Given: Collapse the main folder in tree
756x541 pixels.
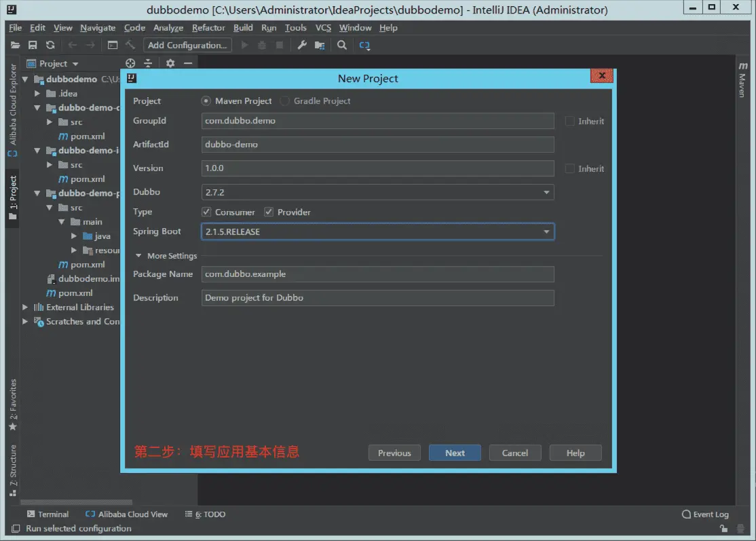Looking at the screenshot, I should click(x=62, y=222).
